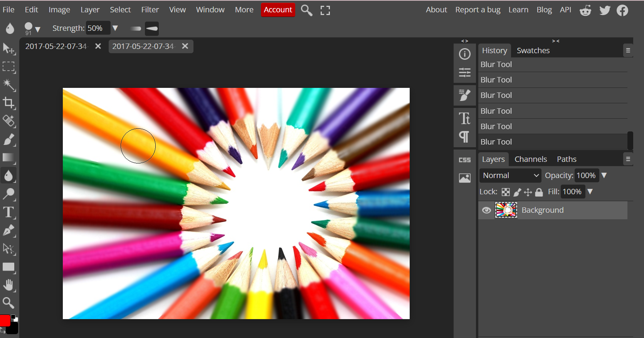Select the Rectangle Select tool

point(8,67)
